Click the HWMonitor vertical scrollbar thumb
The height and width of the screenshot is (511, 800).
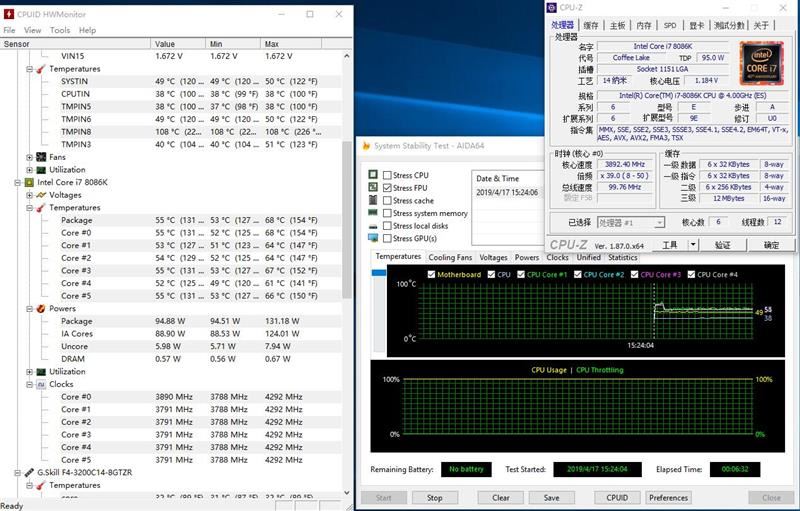coord(347,220)
